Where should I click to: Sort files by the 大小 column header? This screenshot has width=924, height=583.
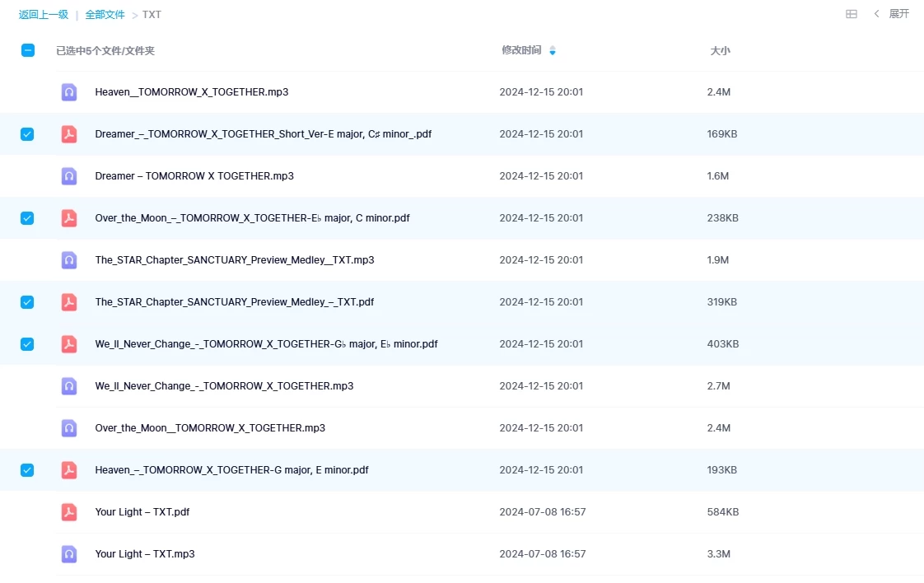(x=720, y=51)
